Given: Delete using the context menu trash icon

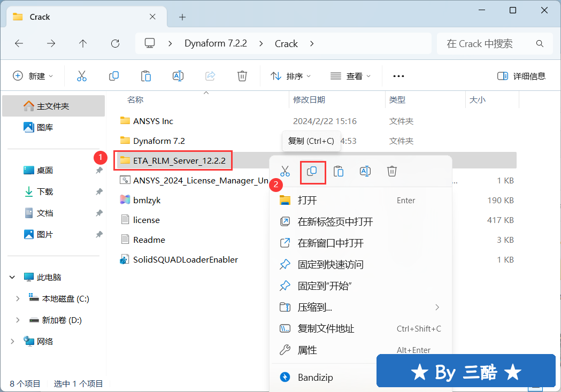Looking at the screenshot, I should point(392,171).
